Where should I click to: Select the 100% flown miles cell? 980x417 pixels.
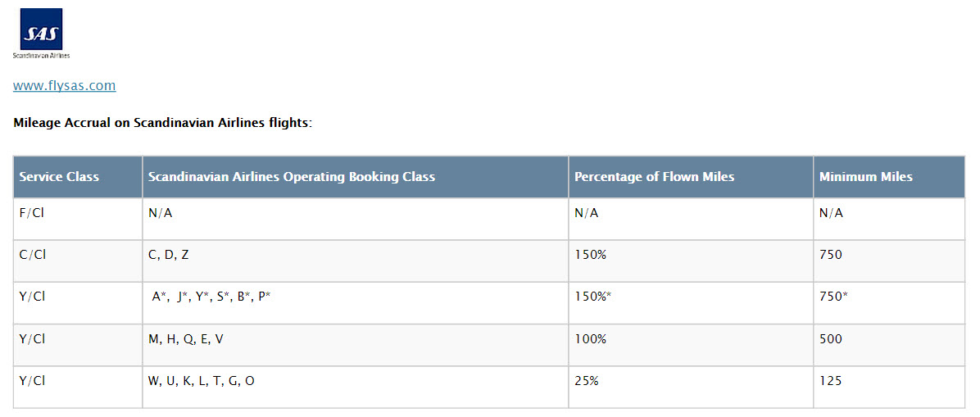click(x=590, y=339)
